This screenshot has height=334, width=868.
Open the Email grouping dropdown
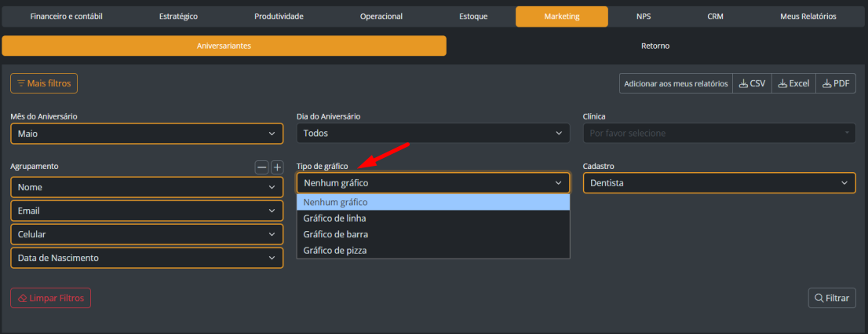click(x=147, y=211)
